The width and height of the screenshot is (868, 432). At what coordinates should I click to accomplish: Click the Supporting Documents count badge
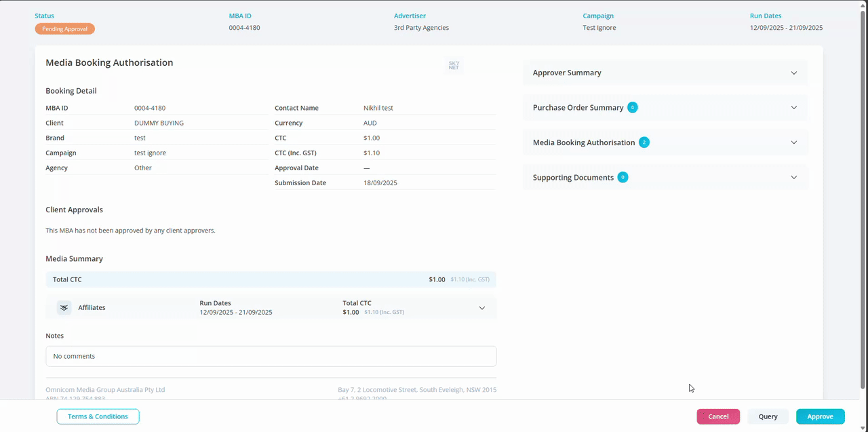point(623,178)
